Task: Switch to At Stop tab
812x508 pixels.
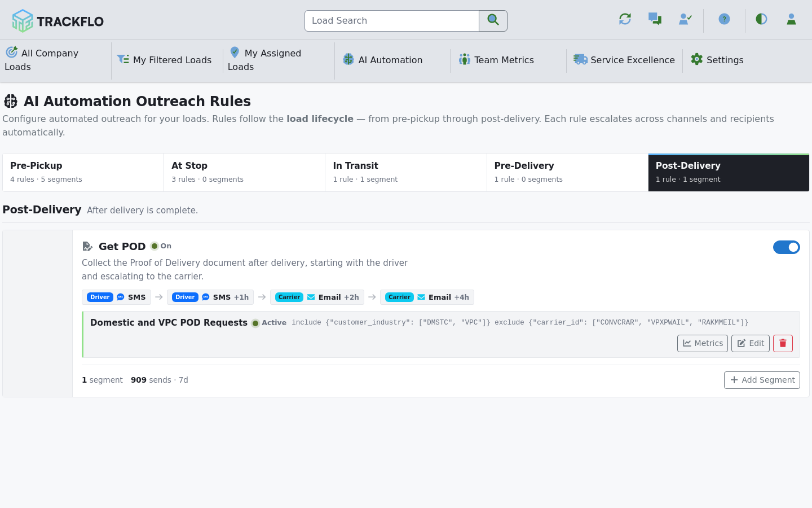Action: pos(244,172)
